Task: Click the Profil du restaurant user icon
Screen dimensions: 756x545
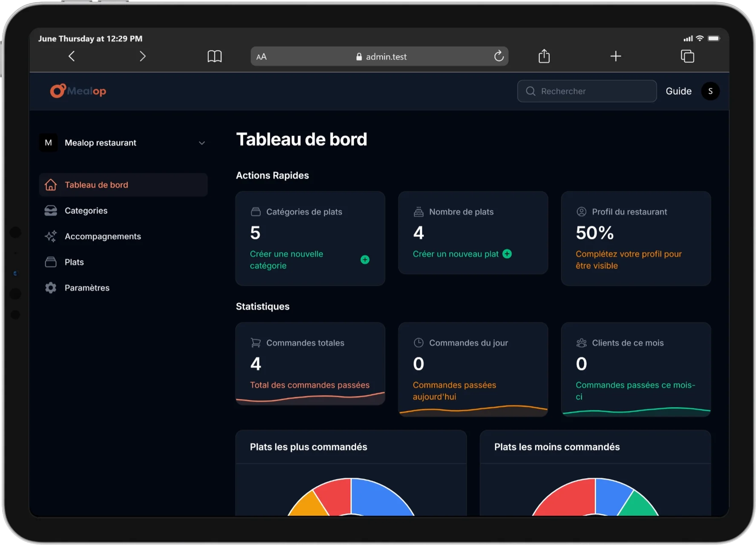Action: coord(581,212)
